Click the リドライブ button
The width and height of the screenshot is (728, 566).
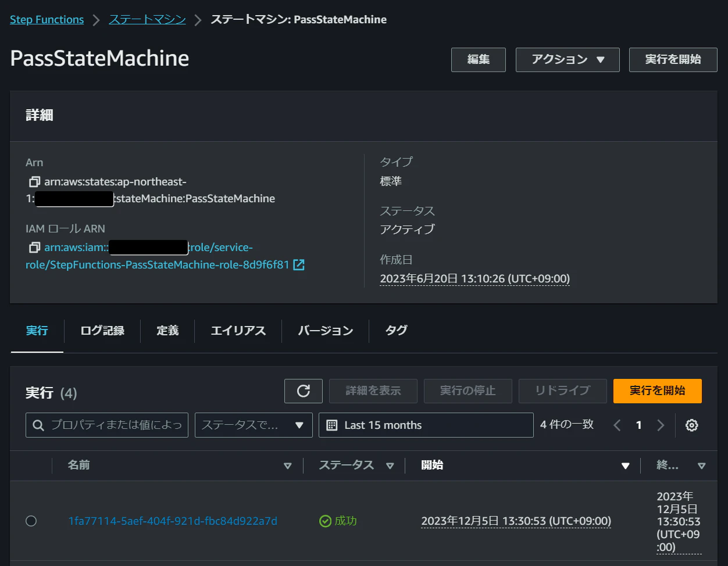point(563,391)
